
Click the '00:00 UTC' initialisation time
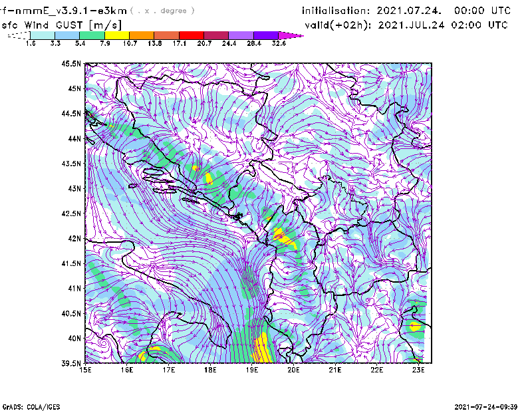coord(483,11)
